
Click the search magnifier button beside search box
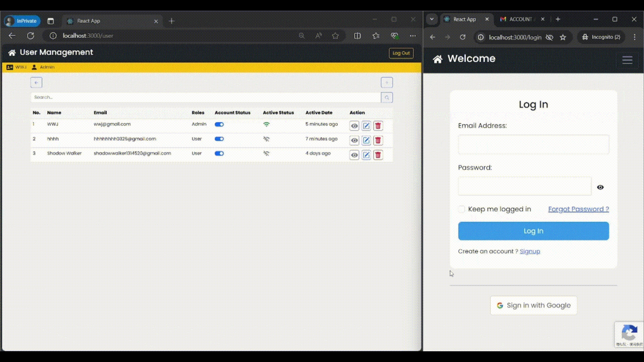387,98
